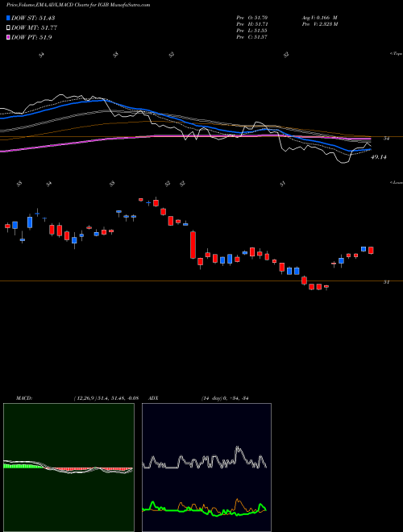Open the ADX indicator chart panel
Viewport: 403px width, 532px height.
(206, 468)
